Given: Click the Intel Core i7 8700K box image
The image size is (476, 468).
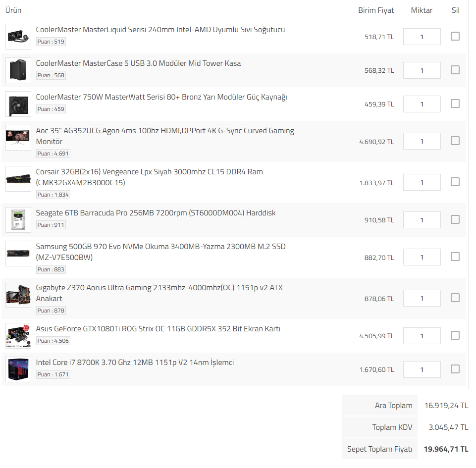Looking at the screenshot, I should pyautogui.click(x=18, y=369).
